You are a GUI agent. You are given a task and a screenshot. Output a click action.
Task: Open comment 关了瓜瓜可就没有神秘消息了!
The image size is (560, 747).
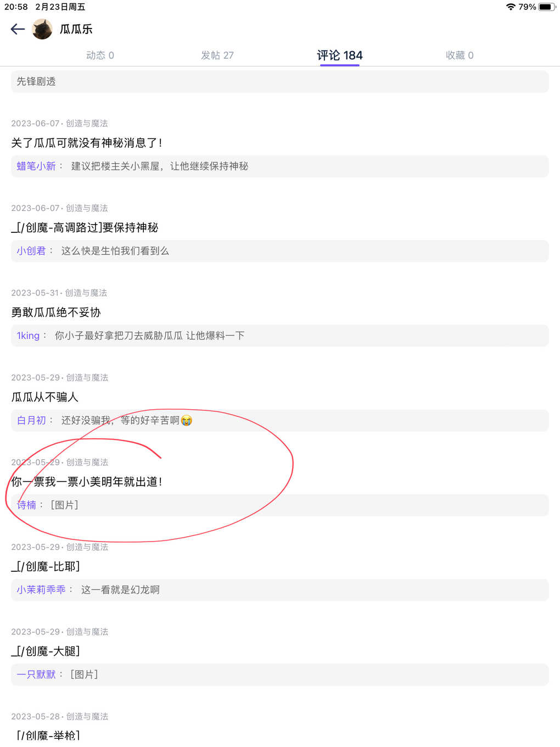[x=87, y=143]
